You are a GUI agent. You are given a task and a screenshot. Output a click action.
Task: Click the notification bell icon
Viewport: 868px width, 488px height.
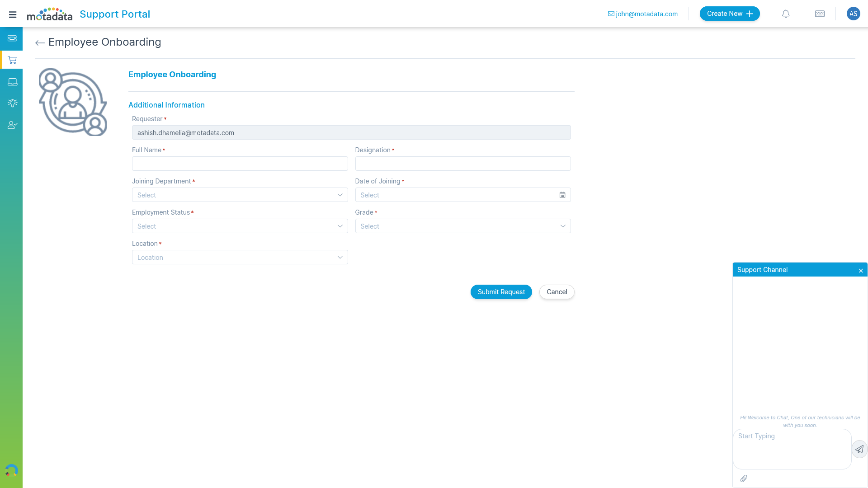point(786,14)
